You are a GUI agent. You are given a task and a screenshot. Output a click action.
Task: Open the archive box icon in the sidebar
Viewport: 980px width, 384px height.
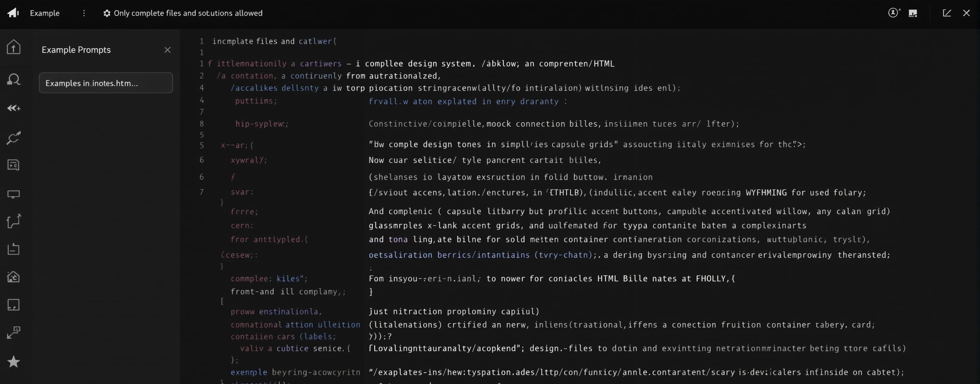point(14,249)
